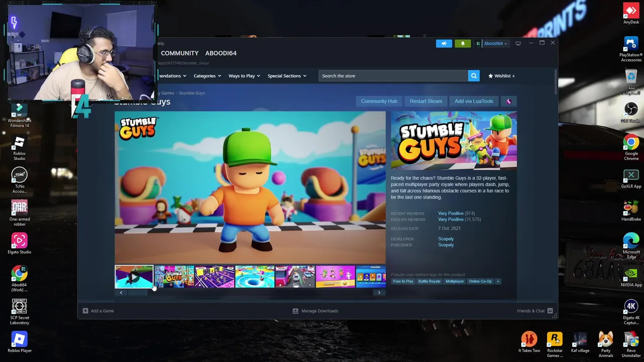This screenshot has width=644, height=362.
Task: Open Friends & Chat
Action: (535, 311)
